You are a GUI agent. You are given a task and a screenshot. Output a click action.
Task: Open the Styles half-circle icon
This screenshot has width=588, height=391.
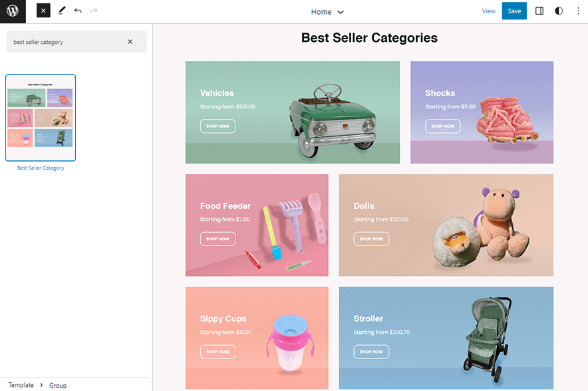click(x=559, y=11)
